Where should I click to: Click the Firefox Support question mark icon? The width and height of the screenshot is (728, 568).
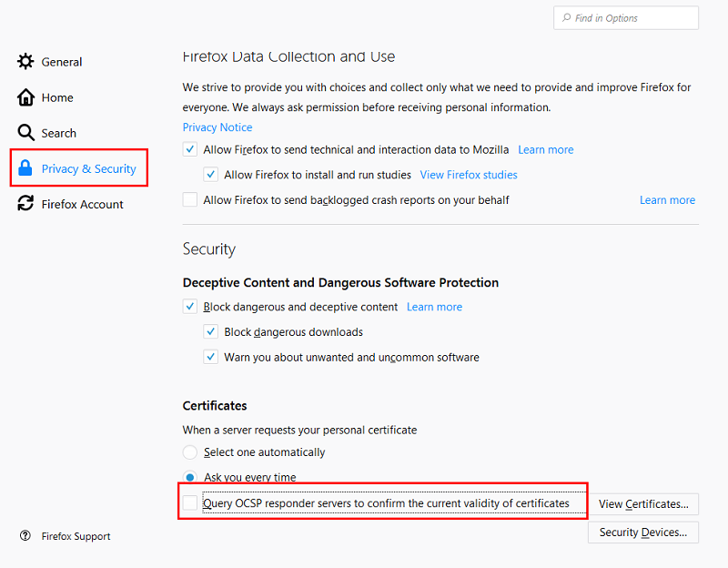coord(25,535)
